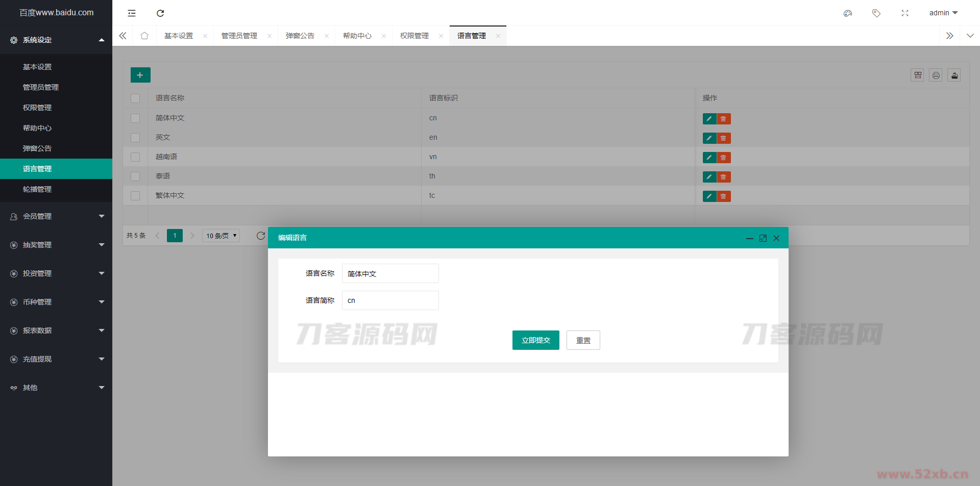Image resolution: width=980 pixels, height=486 pixels.
Task: Toggle the select-all header checkbox
Action: tap(135, 98)
